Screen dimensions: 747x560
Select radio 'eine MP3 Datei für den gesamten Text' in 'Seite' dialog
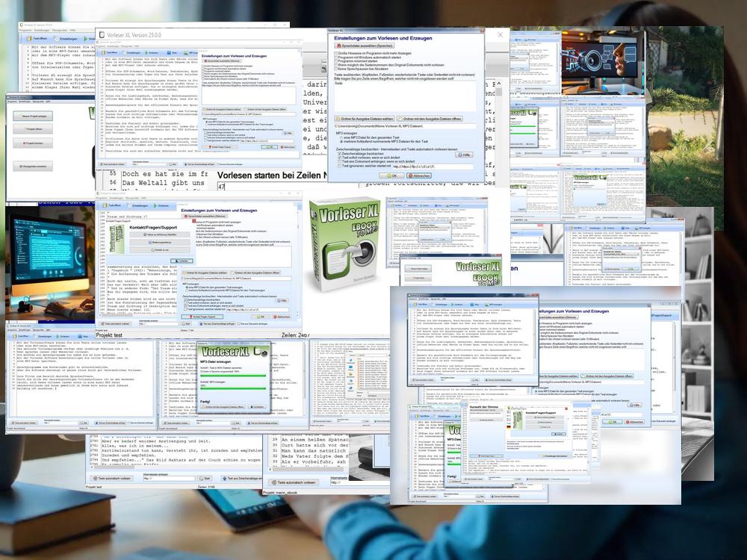pos(341,137)
